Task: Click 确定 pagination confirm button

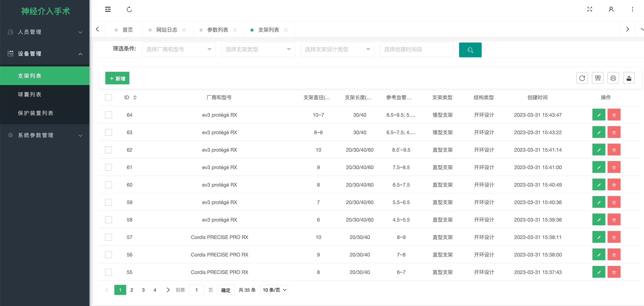Action: tap(226, 290)
